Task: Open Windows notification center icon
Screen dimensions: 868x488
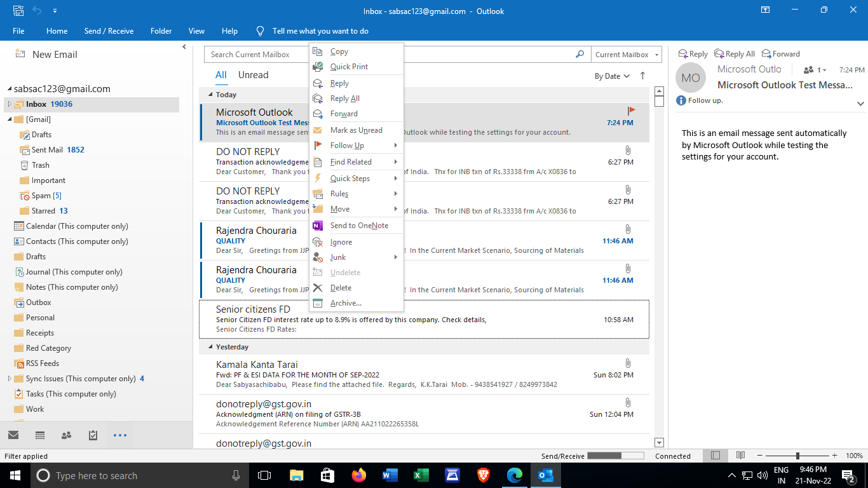Action: tap(848, 475)
